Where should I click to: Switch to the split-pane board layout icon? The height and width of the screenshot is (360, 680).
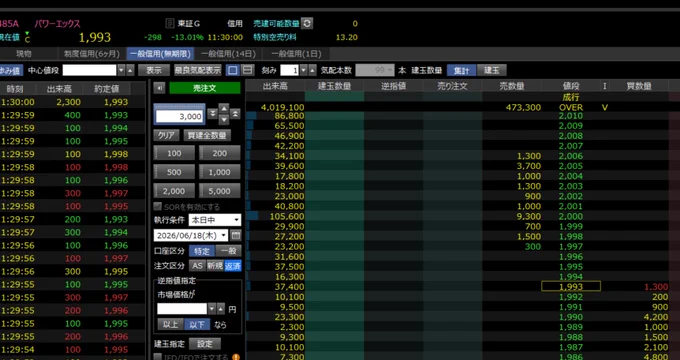click(247, 70)
